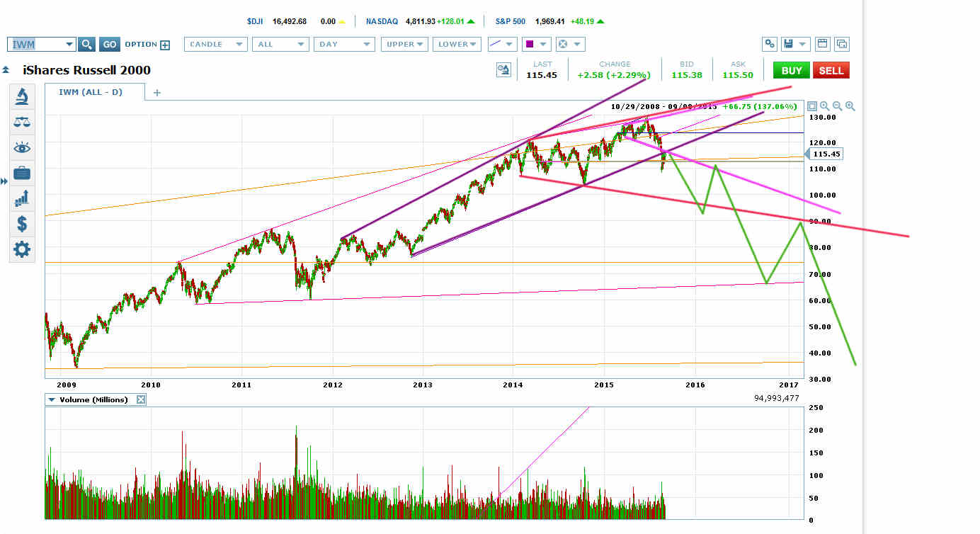The image size is (980, 534).
Task: Click the zoom out magnifier icon
Action: (x=838, y=106)
